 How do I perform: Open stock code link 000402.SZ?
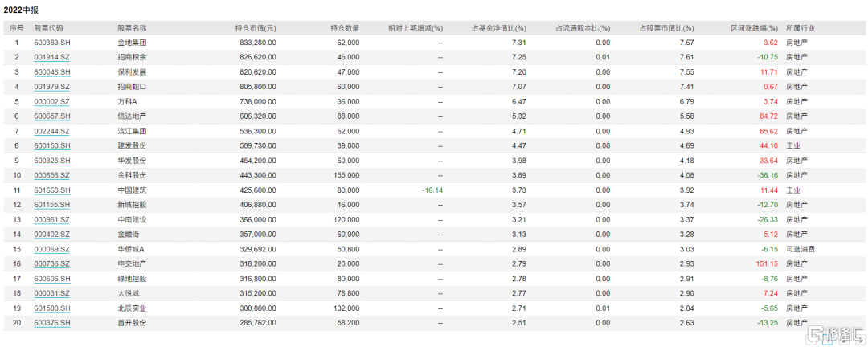pyautogui.click(x=52, y=234)
